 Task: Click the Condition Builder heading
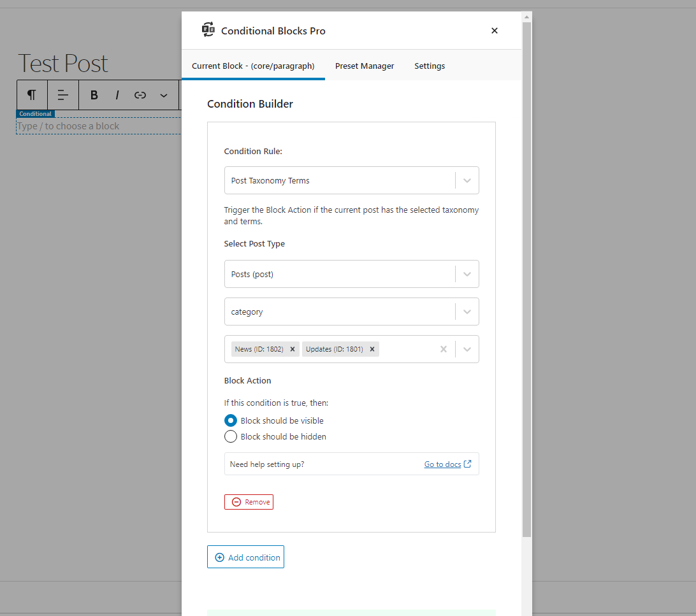click(x=250, y=104)
